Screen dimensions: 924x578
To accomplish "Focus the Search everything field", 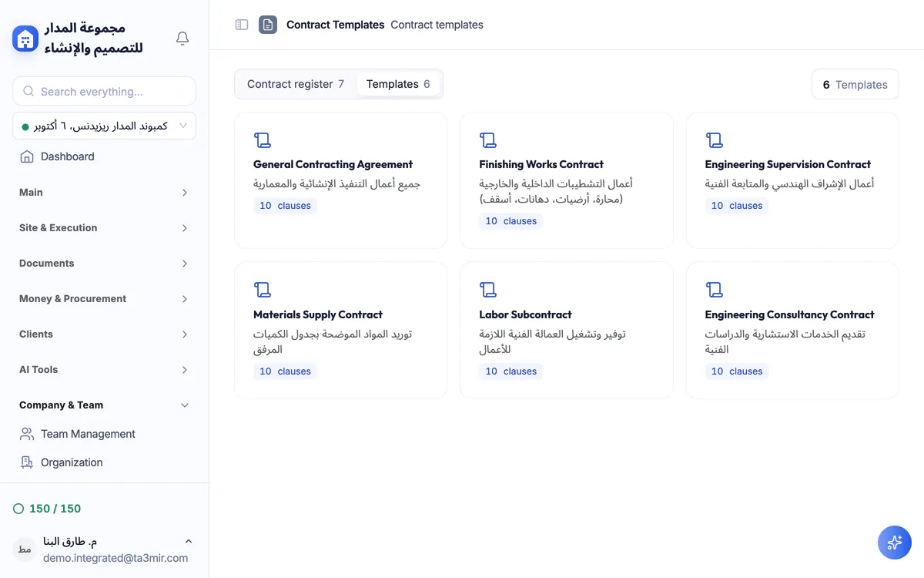I will pyautogui.click(x=104, y=91).
